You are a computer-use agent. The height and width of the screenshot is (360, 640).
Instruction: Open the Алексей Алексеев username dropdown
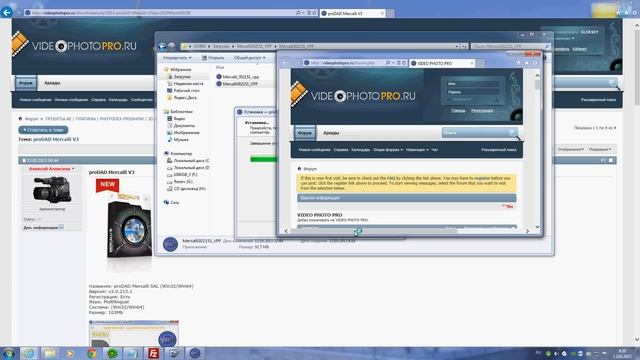click(51, 169)
